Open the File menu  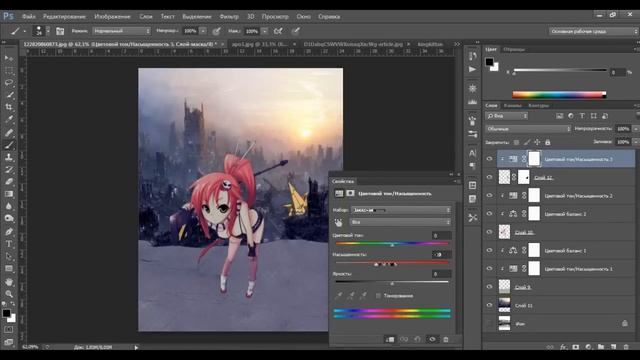[29, 17]
